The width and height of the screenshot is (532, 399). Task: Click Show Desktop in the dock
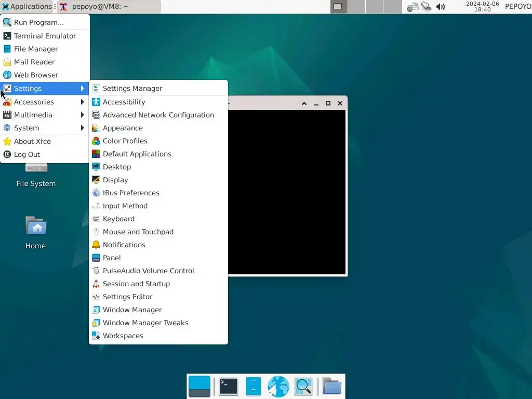[199, 386]
